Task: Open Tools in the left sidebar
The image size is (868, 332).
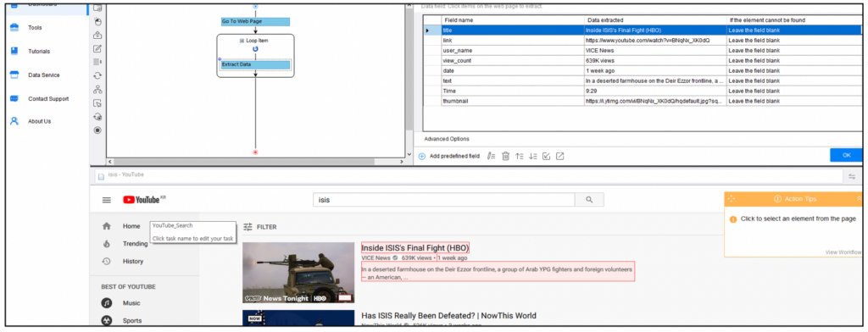Action: point(35,28)
